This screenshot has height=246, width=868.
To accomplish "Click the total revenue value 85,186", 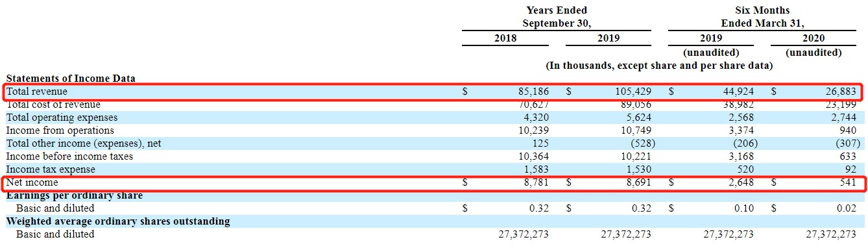I will [x=533, y=92].
